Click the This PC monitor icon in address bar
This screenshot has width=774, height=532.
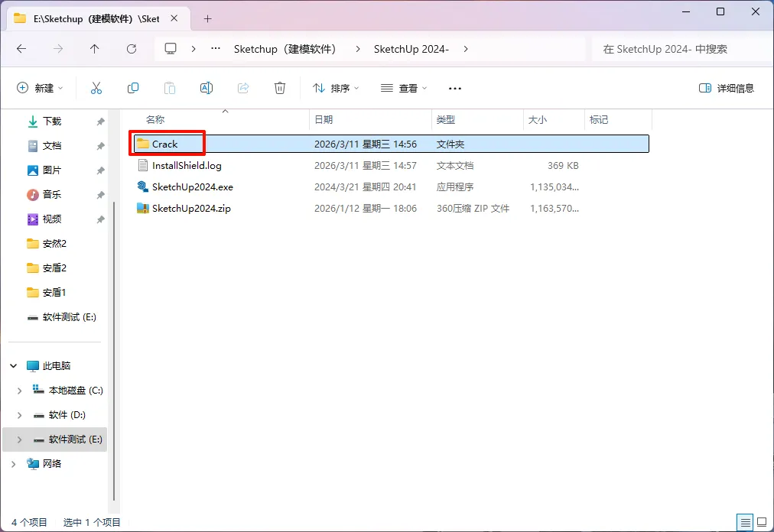[x=171, y=48]
